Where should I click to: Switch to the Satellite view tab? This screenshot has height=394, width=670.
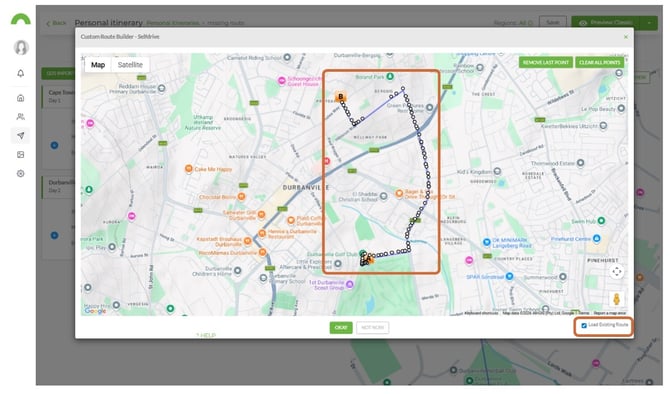[130, 65]
